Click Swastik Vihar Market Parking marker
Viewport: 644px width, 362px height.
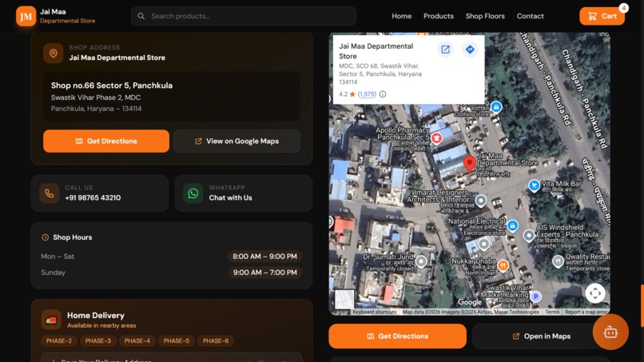[x=535, y=296]
